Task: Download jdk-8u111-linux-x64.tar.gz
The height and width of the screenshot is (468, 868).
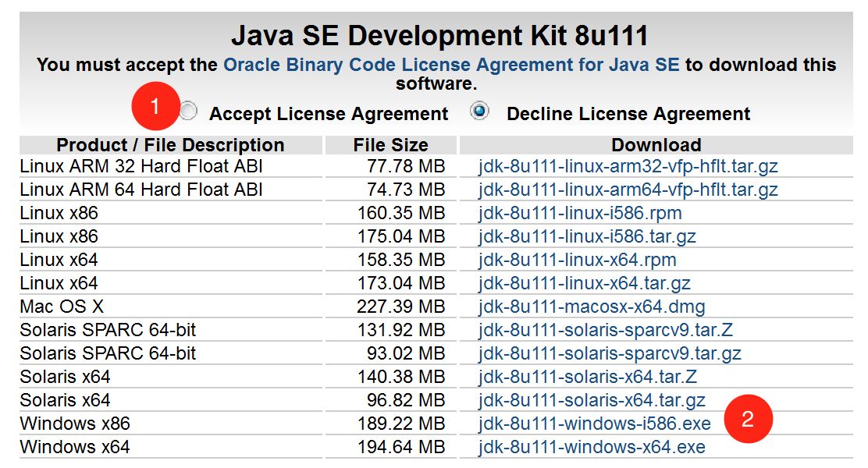Action: (x=585, y=283)
